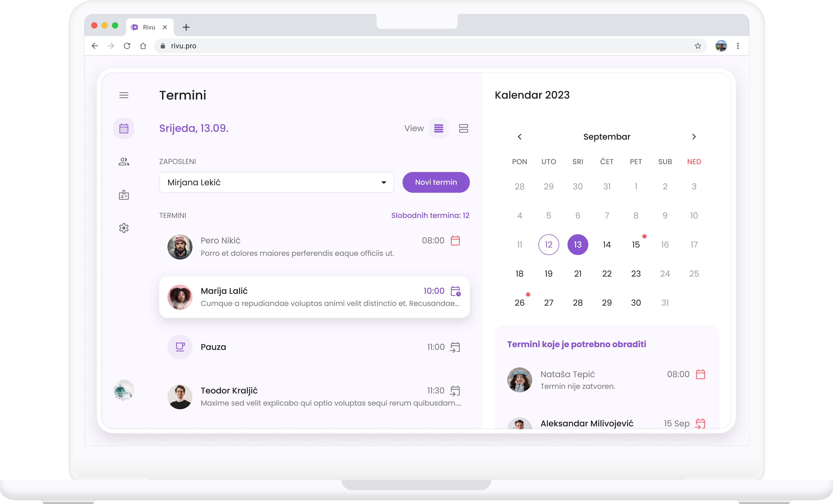Viewport: 833px width, 504px height.
Task: Switch to the two-row card view toggle
Action: pyautogui.click(x=463, y=128)
